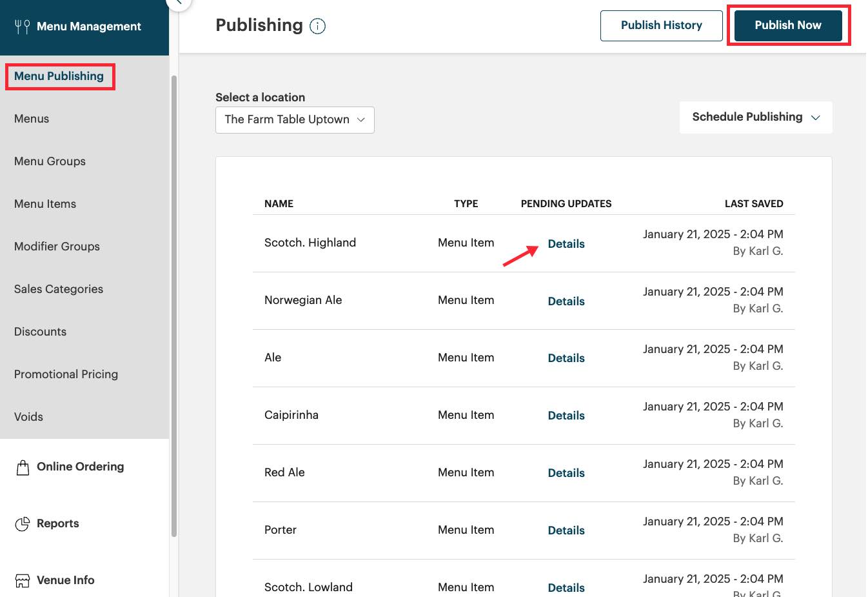Navigate to the Discounts page
868x597 pixels.
(x=40, y=331)
